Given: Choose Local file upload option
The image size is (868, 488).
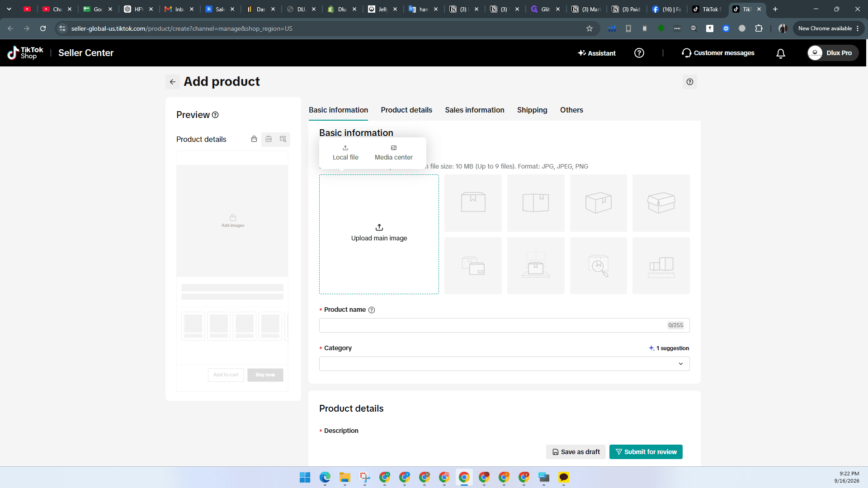Looking at the screenshot, I should [x=345, y=153].
